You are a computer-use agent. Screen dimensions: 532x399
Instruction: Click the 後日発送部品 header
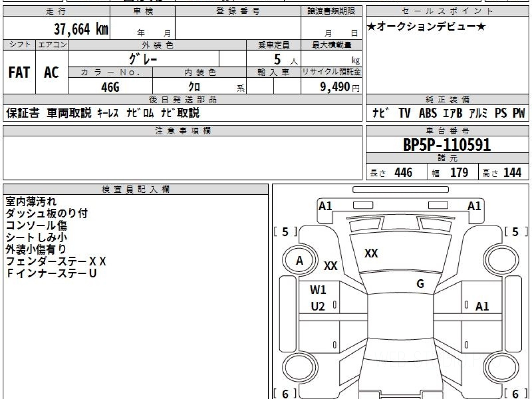[183, 100]
